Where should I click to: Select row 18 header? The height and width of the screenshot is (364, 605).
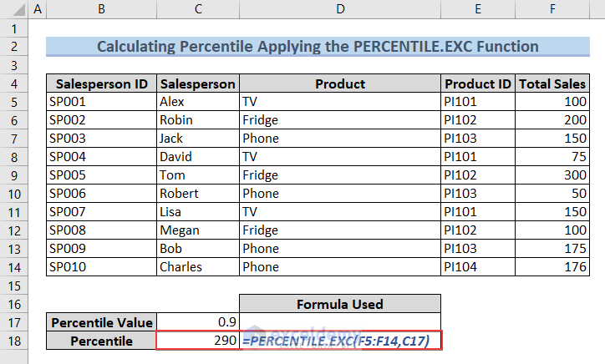point(13,341)
